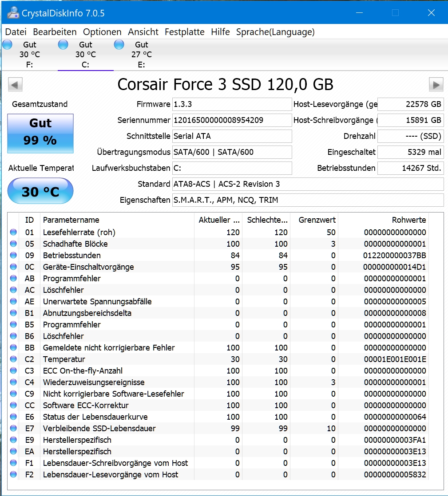Go to next disk with right arrow
The width and height of the screenshot is (448, 496).
pos(436,84)
